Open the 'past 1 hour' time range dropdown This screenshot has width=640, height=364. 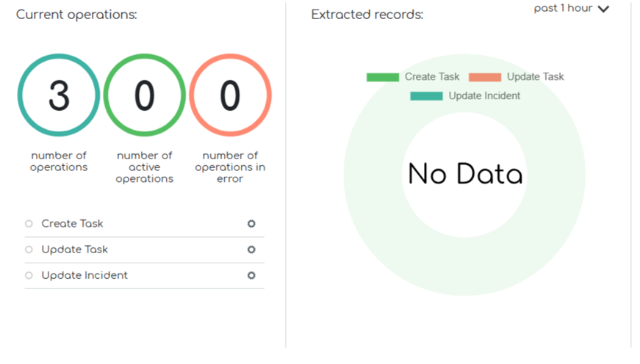(572, 9)
